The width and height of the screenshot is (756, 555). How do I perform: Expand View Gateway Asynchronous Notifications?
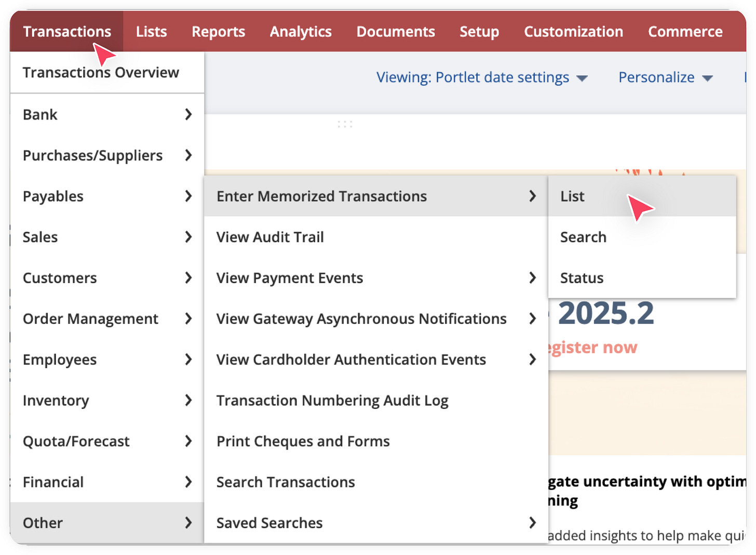(376, 319)
